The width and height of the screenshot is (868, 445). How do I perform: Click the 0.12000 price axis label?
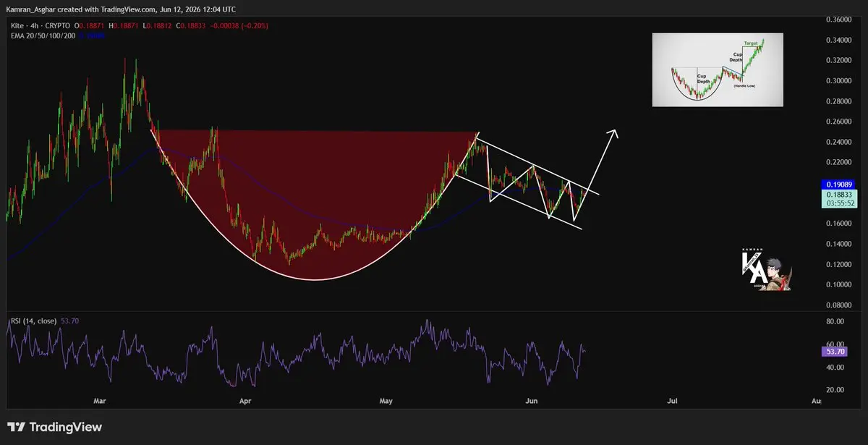pos(840,265)
